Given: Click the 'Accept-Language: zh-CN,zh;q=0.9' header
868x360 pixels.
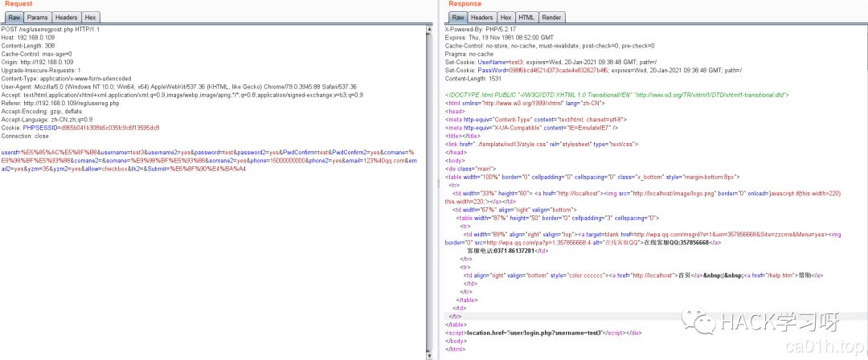Looking at the screenshot, I should tap(47, 120).
